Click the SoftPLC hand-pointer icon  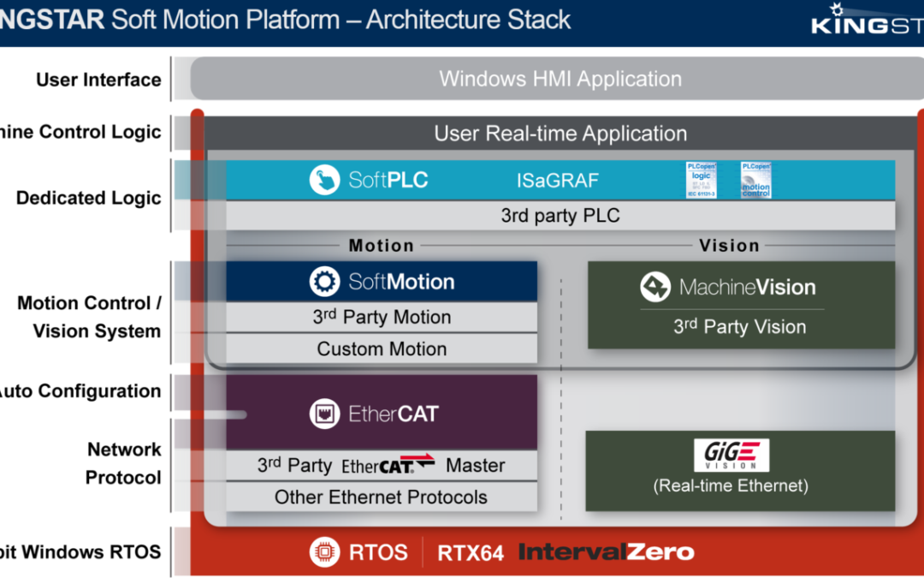point(324,179)
